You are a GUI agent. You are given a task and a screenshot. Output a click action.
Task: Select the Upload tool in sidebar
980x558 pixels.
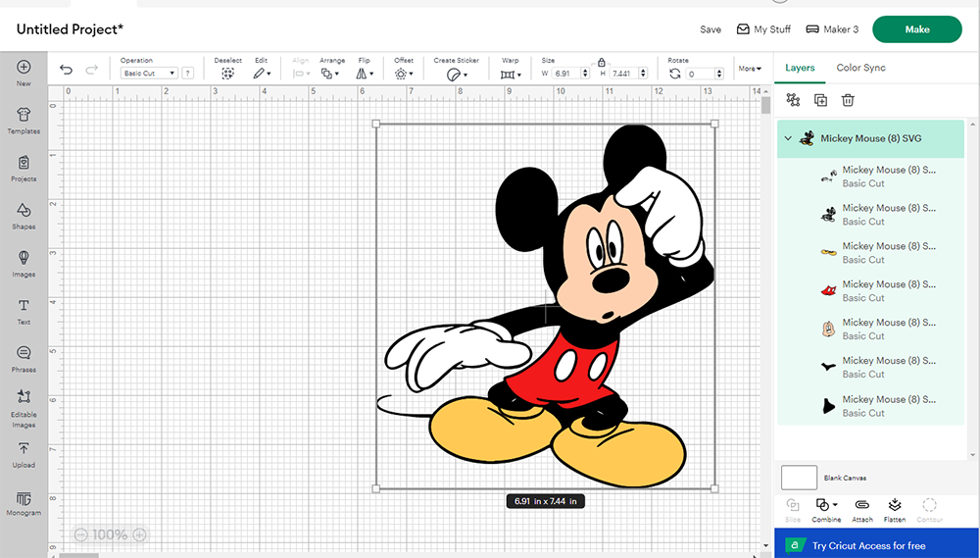click(x=24, y=452)
